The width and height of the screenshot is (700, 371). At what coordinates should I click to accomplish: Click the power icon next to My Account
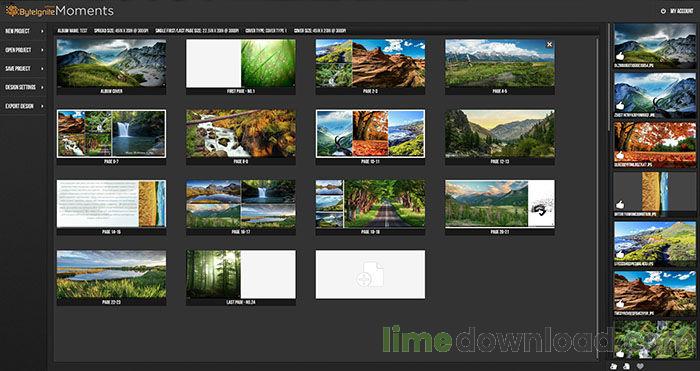click(x=663, y=11)
